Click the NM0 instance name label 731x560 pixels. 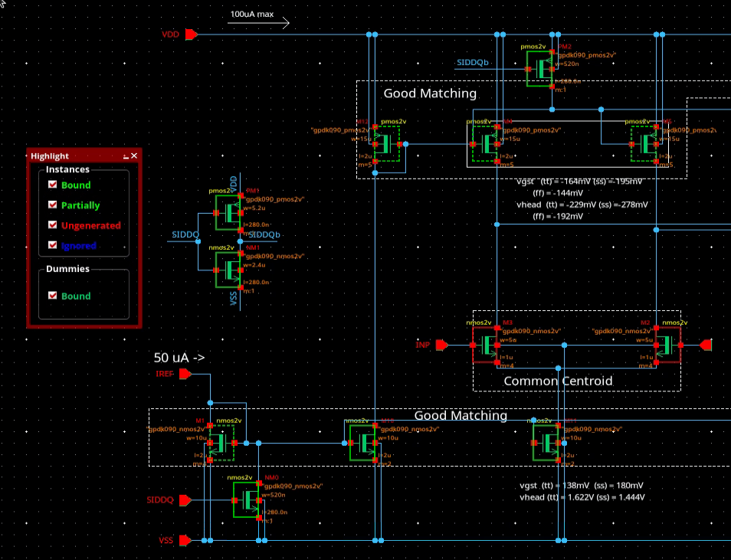271,477
